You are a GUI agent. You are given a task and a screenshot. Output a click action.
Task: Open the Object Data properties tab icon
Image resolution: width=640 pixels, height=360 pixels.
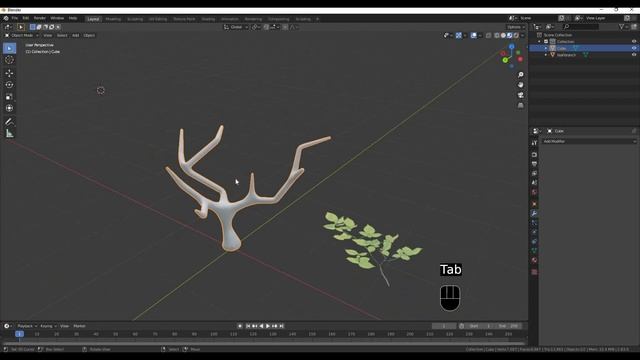click(534, 251)
